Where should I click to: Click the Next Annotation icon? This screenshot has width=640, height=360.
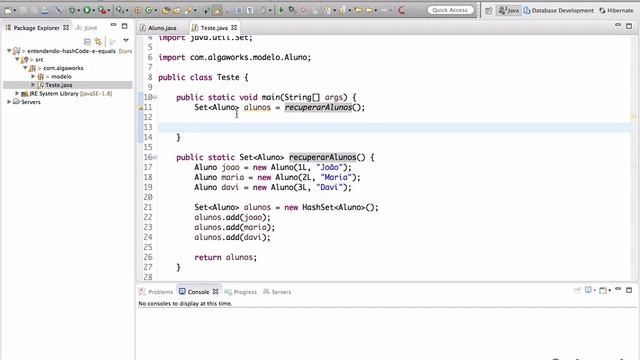327,10
